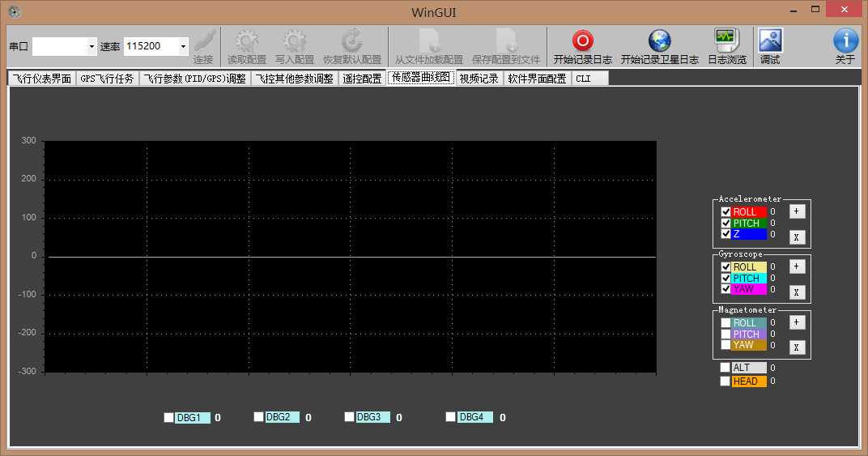This screenshot has width=868, height=456.
Task: Click the Magnetometer plus button
Action: pyautogui.click(x=797, y=322)
